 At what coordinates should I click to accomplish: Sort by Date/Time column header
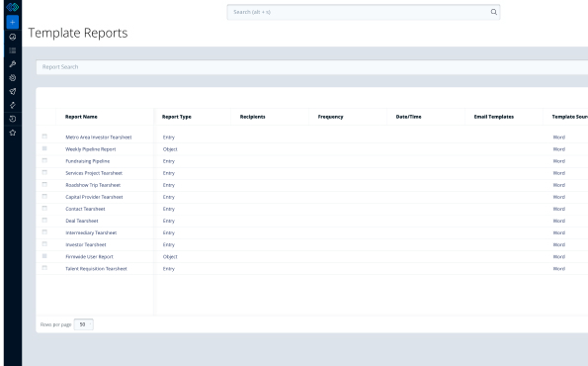(408, 117)
